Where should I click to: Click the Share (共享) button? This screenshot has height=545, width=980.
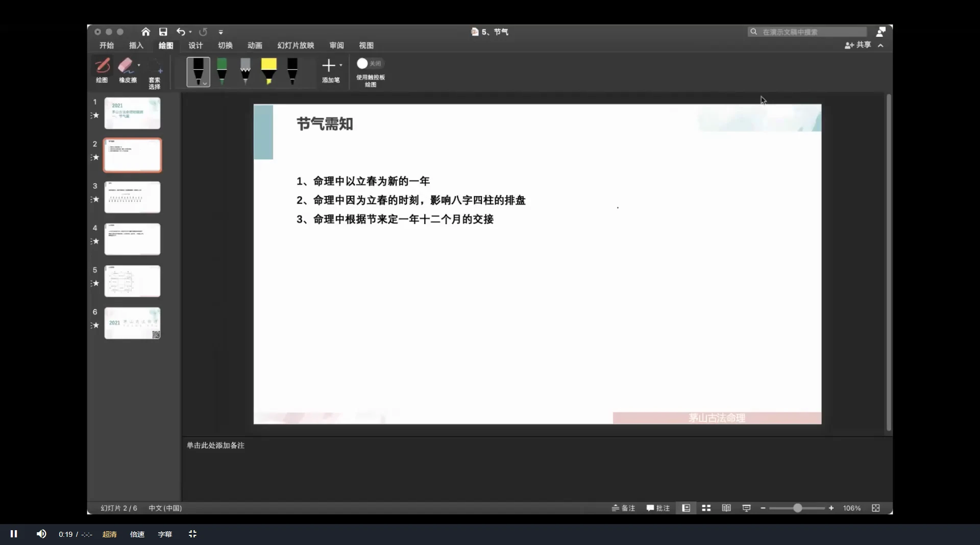pos(858,45)
